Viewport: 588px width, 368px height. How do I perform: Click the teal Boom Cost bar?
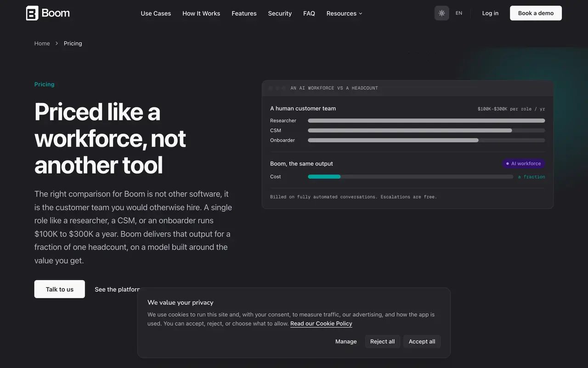coord(324,177)
